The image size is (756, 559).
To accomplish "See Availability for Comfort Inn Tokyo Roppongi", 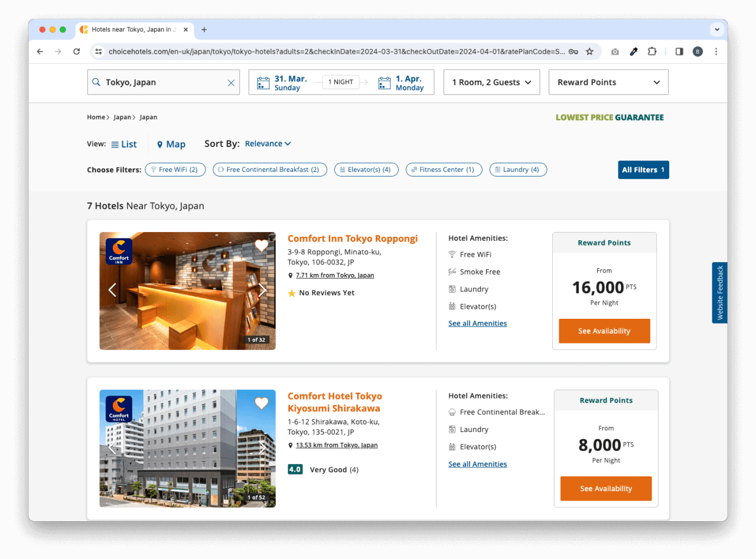I will 604,331.
